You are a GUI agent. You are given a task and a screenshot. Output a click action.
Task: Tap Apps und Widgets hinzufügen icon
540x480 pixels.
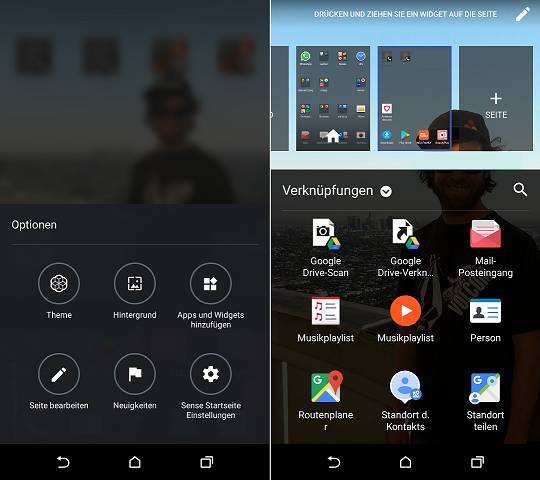[x=210, y=283]
